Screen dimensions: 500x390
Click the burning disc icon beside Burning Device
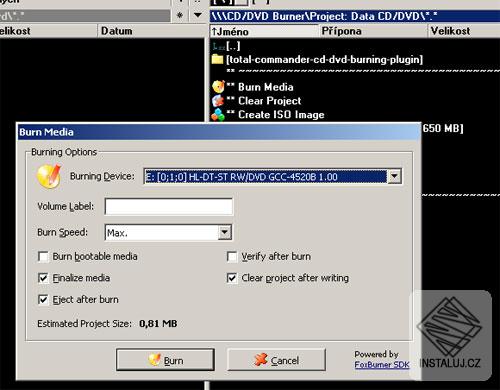coord(49,176)
